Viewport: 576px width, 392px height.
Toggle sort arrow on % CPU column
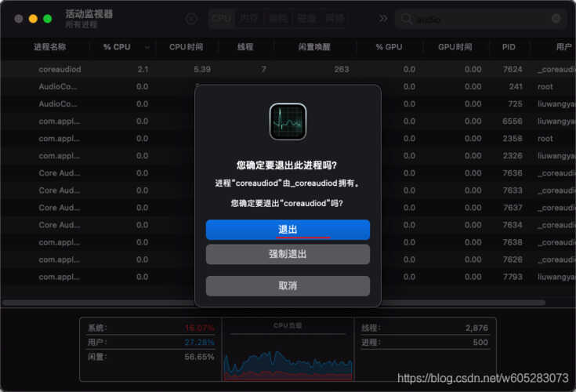click(x=147, y=47)
